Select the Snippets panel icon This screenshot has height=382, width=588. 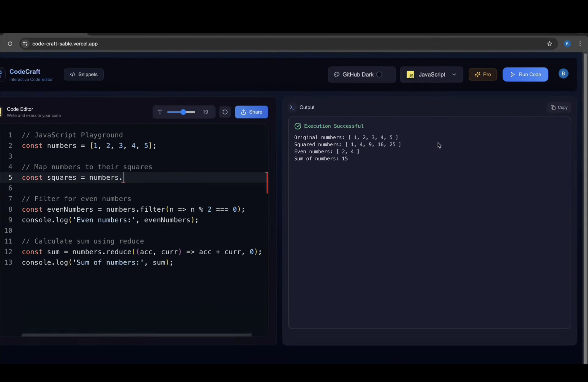(x=73, y=74)
